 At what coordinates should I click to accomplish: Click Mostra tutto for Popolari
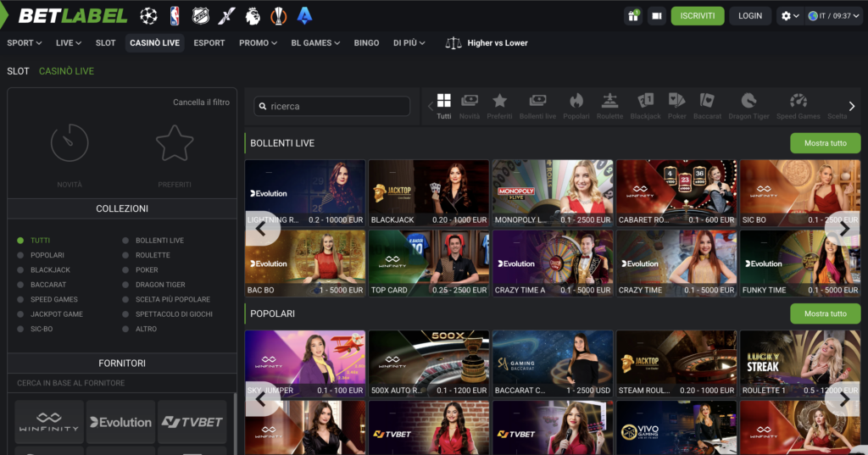(x=826, y=314)
